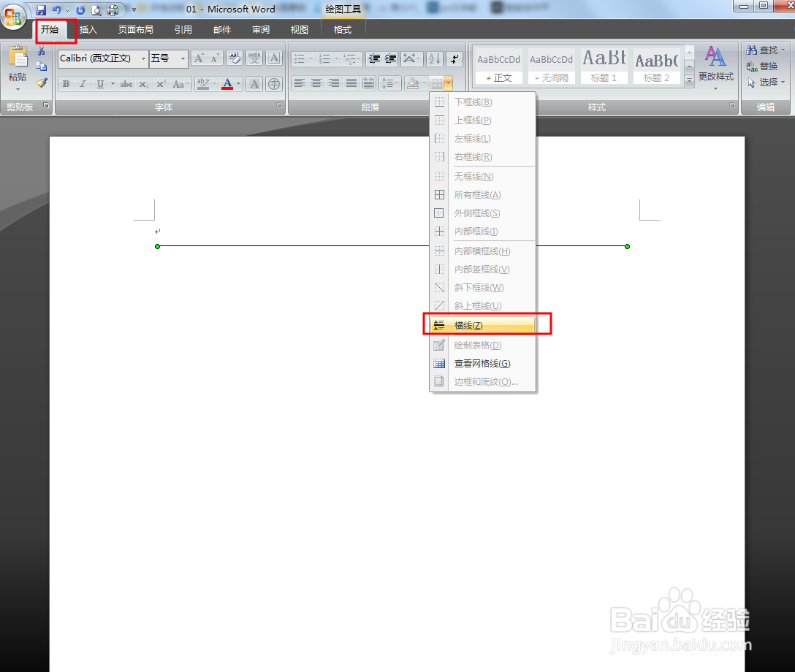Open the 页面布局 tab
The height and width of the screenshot is (672, 795).
click(135, 30)
